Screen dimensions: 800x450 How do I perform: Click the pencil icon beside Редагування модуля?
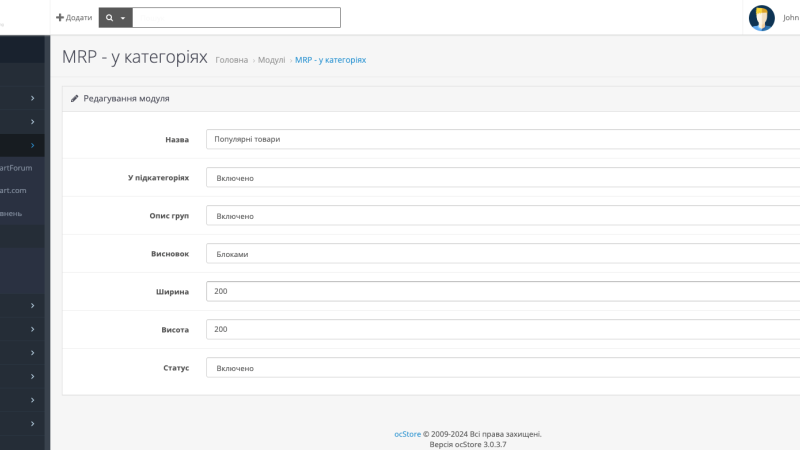tap(74, 98)
